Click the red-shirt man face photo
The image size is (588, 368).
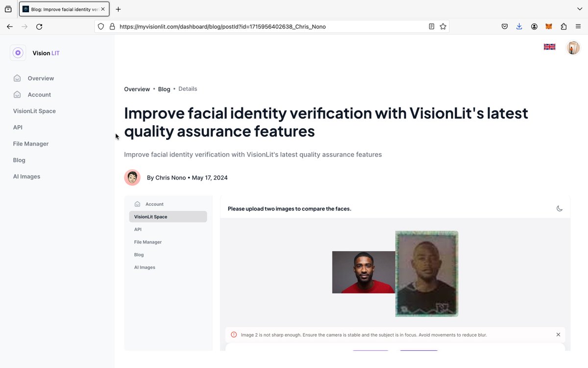(x=364, y=272)
